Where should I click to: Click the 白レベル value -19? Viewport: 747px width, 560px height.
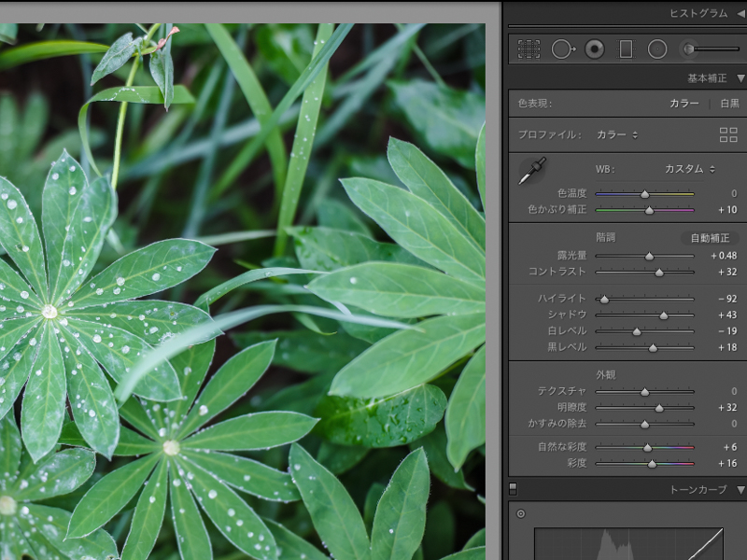click(727, 331)
